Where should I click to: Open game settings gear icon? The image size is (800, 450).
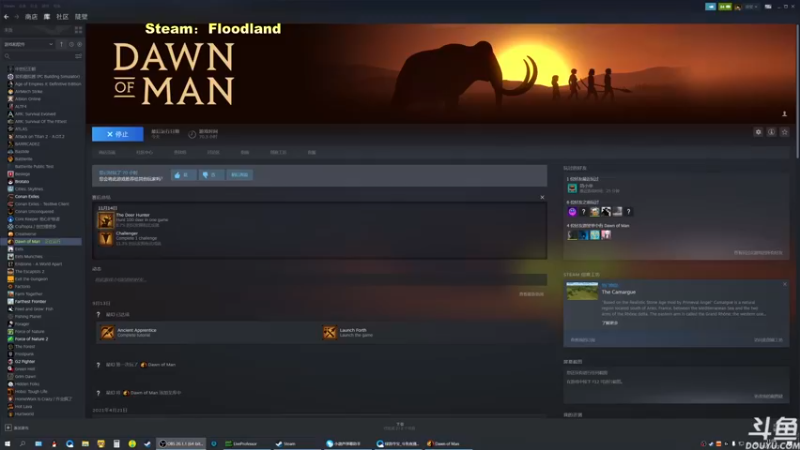(758, 132)
